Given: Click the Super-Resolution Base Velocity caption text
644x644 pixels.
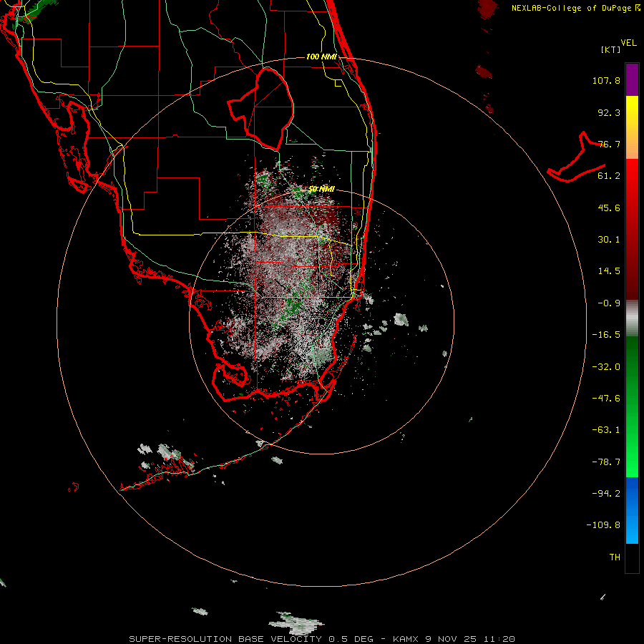Looking at the screenshot, I should tap(322, 639).
